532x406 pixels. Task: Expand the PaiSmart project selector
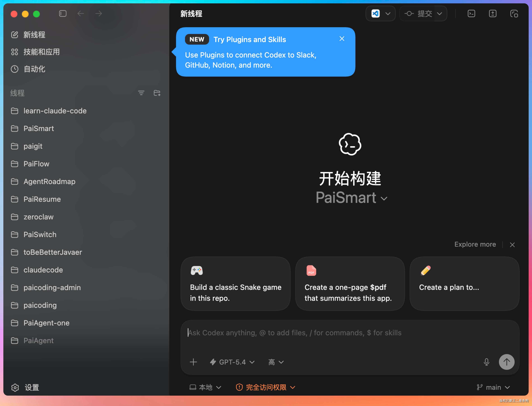(x=351, y=198)
